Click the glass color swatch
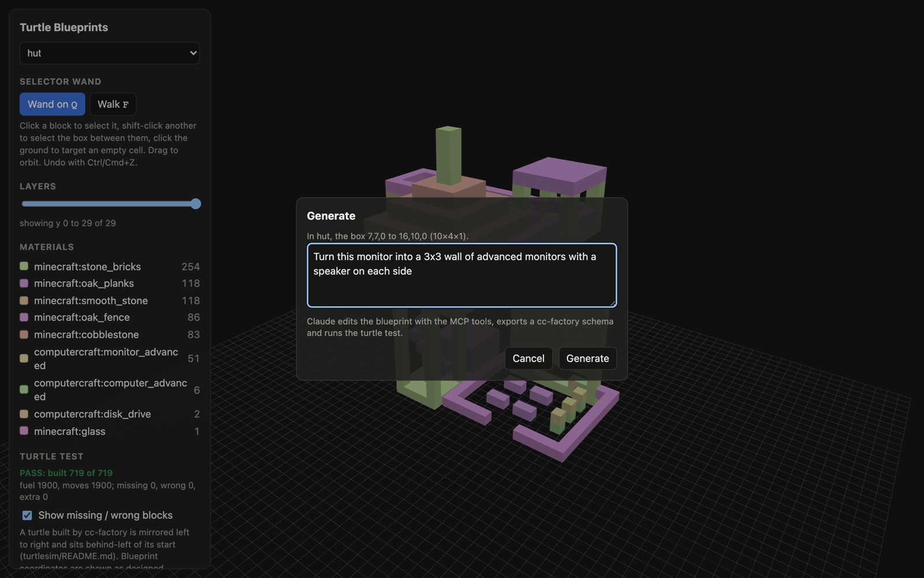Image resolution: width=924 pixels, height=578 pixels. (x=24, y=431)
